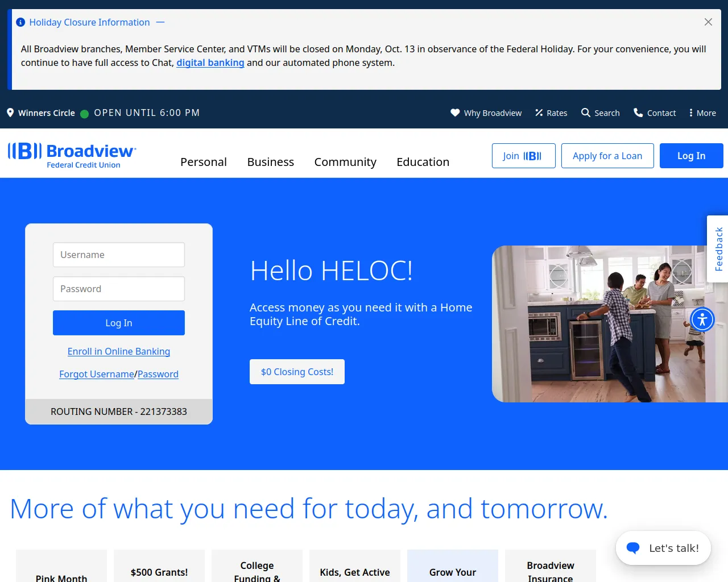Viewport: 728px width, 582px height.
Task: Expand the More menu
Action: 702,113
